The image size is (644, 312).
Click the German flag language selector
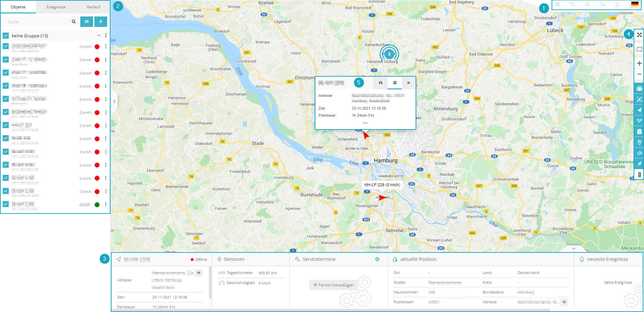635,4
